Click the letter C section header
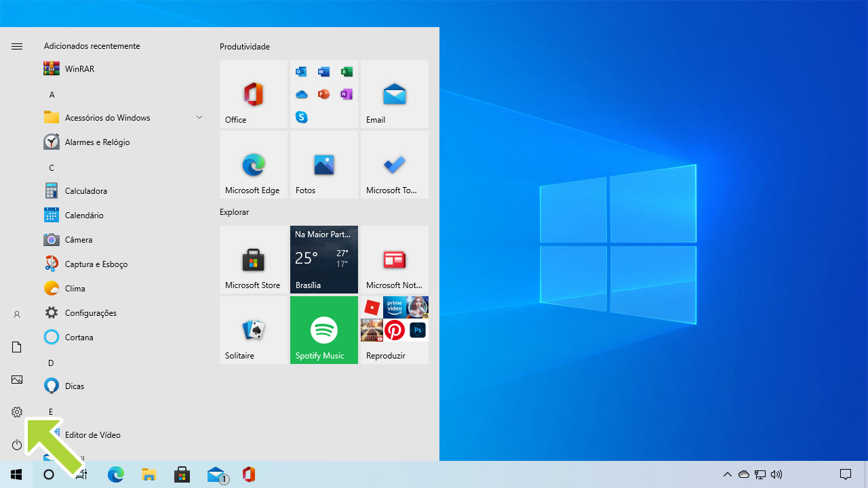Image resolution: width=868 pixels, height=488 pixels. pos(52,167)
